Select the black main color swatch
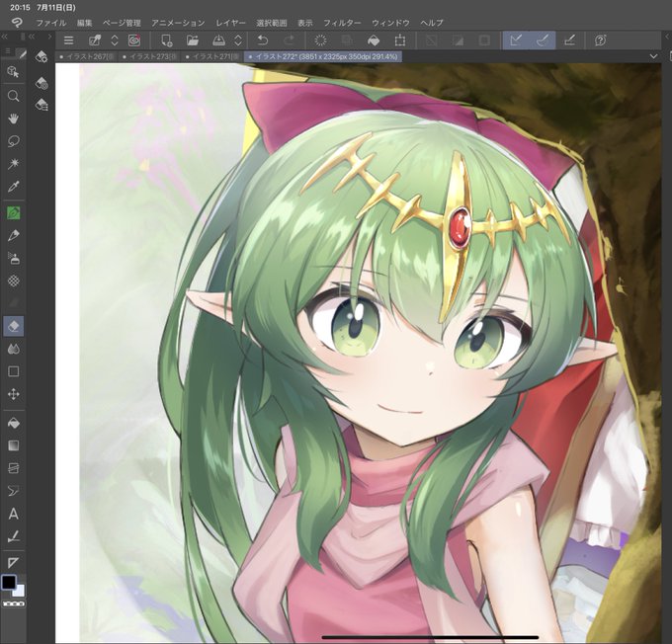Viewport: 672px width, 644px height. pos(9,583)
